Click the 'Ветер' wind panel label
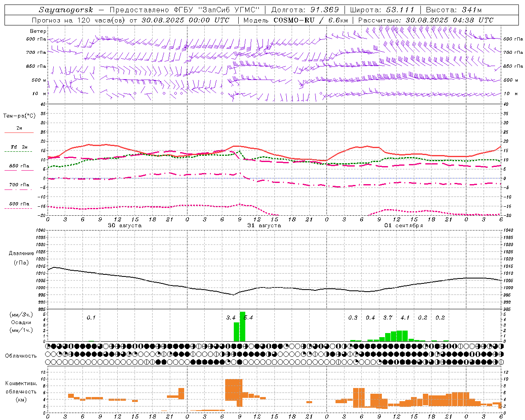The image size is (525, 420). [38, 31]
